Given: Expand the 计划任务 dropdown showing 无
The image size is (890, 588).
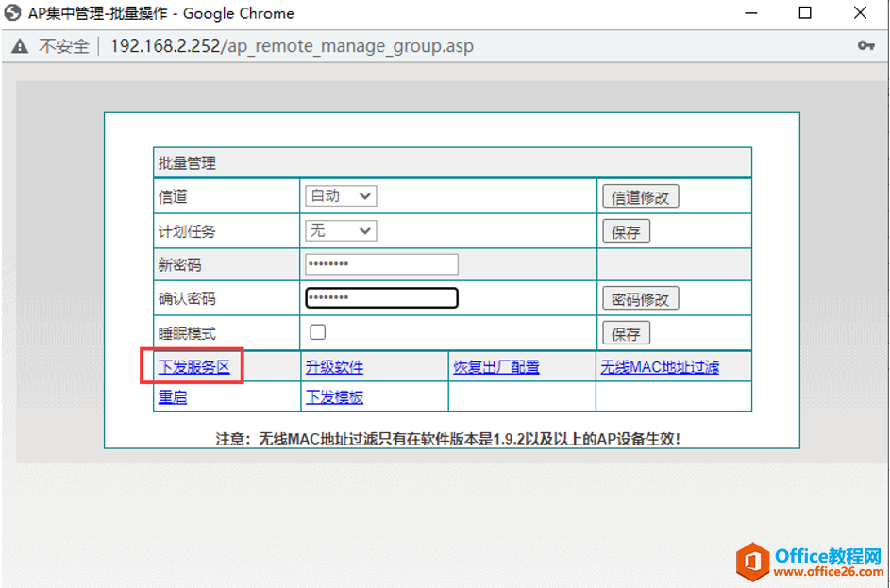Looking at the screenshot, I should [341, 230].
